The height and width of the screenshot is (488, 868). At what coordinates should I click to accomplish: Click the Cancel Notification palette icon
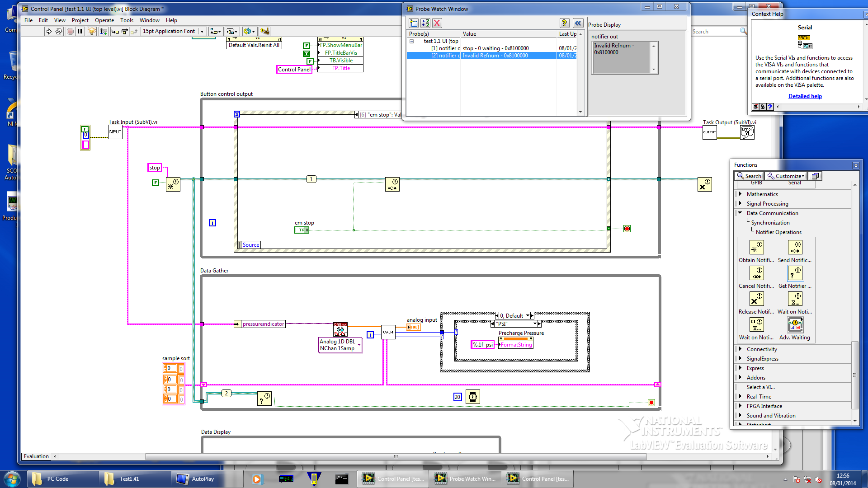click(757, 273)
